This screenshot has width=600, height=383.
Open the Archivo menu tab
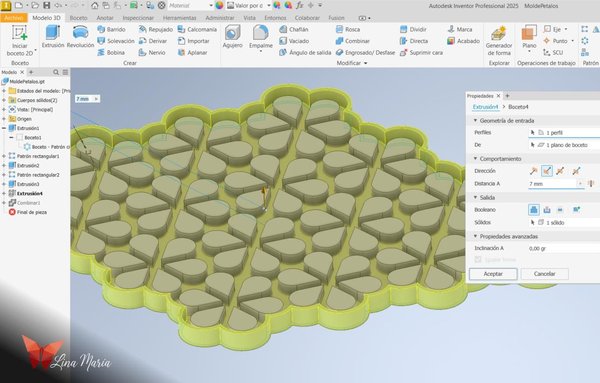point(14,18)
